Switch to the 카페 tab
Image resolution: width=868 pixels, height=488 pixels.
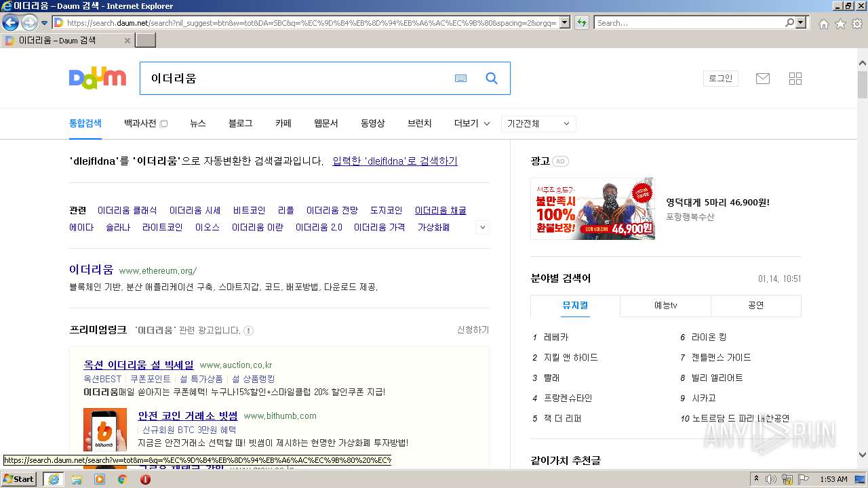283,123
